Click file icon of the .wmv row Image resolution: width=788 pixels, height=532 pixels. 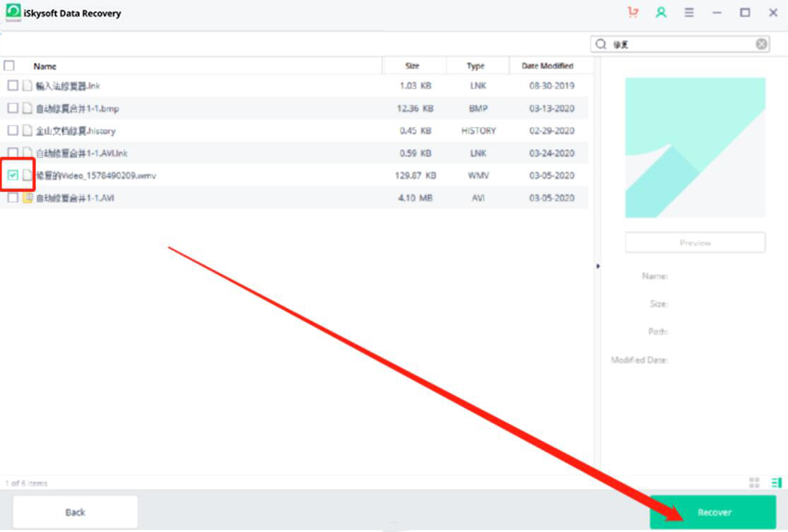coord(27,175)
